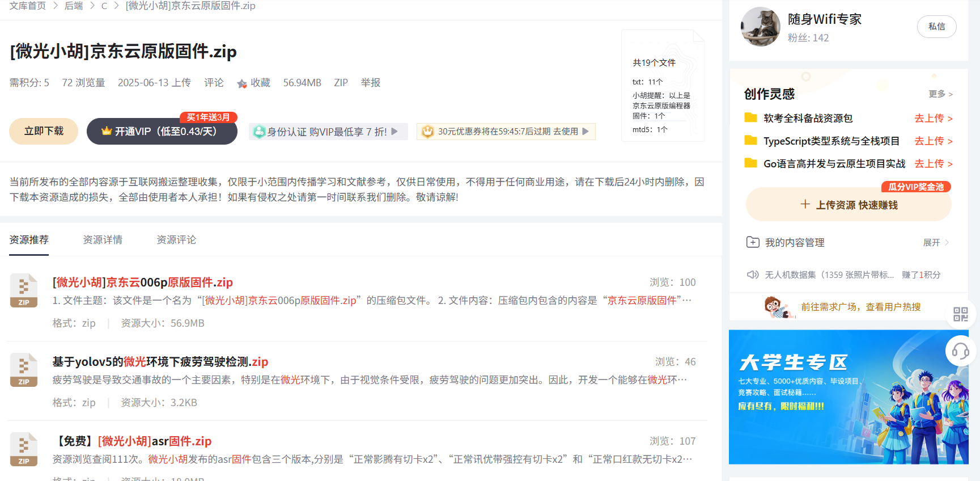
Task: Click TypeScript类型系统与全栈项目 text
Action: 831,141
